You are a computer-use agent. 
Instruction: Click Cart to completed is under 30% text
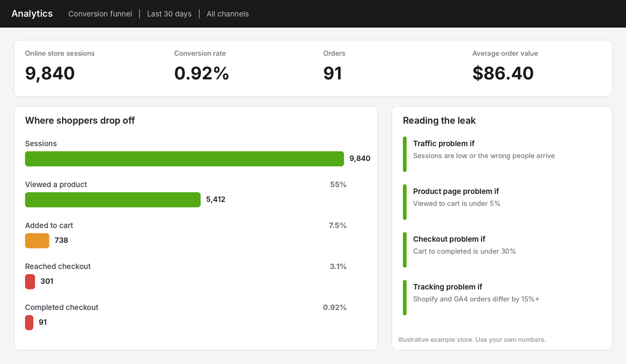point(464,251)
